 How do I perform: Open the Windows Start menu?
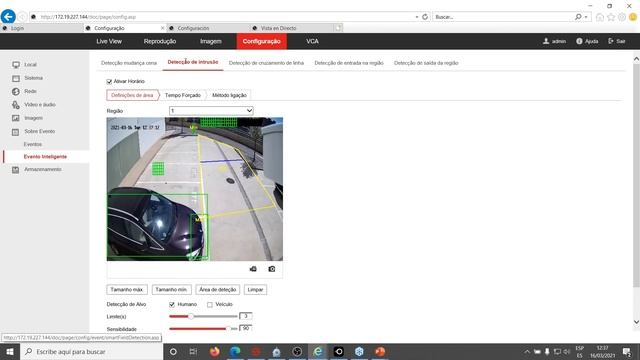coord(10,351)
